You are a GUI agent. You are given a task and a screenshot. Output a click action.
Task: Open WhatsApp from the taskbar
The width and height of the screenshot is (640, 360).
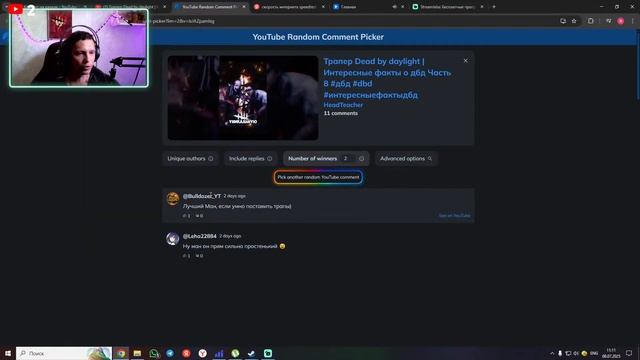coord(153,353)
